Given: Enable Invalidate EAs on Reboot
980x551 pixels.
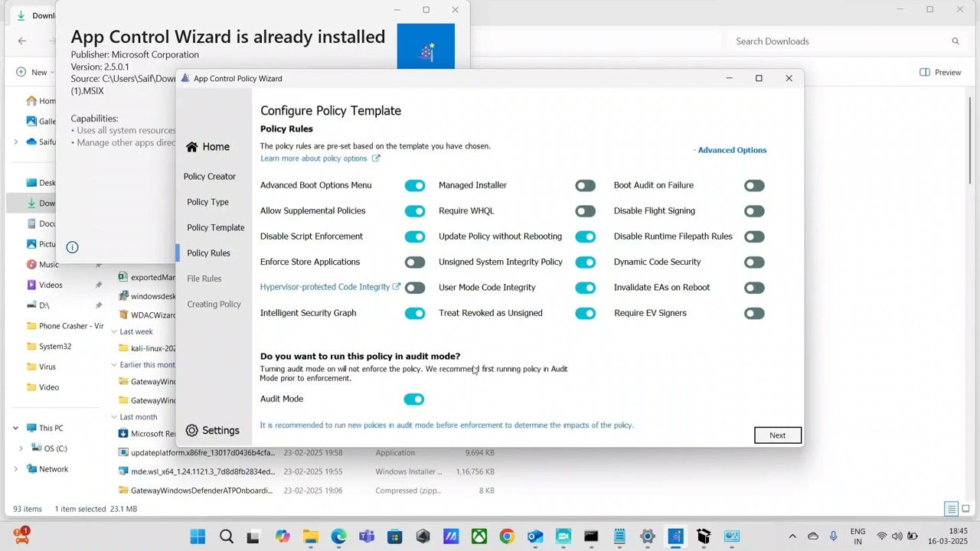Looking at the screenshot, I should pyautogui.click(x=754, y=288).
